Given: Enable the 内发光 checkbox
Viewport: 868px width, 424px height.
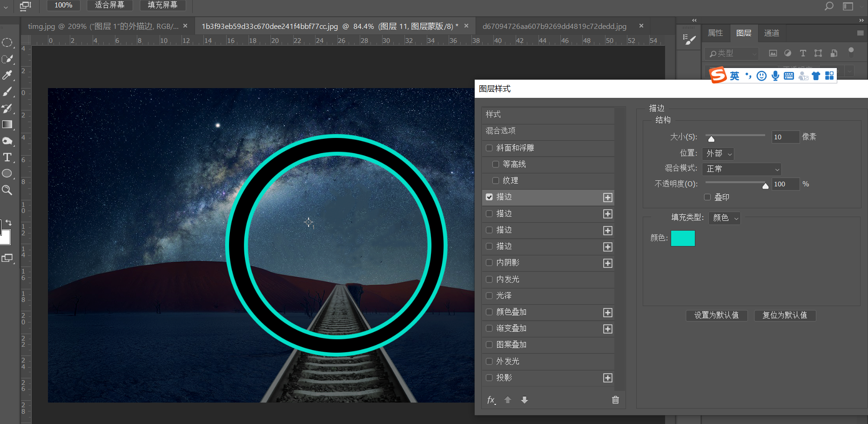Looking at the screenshot, I should [x=489, y=279].
